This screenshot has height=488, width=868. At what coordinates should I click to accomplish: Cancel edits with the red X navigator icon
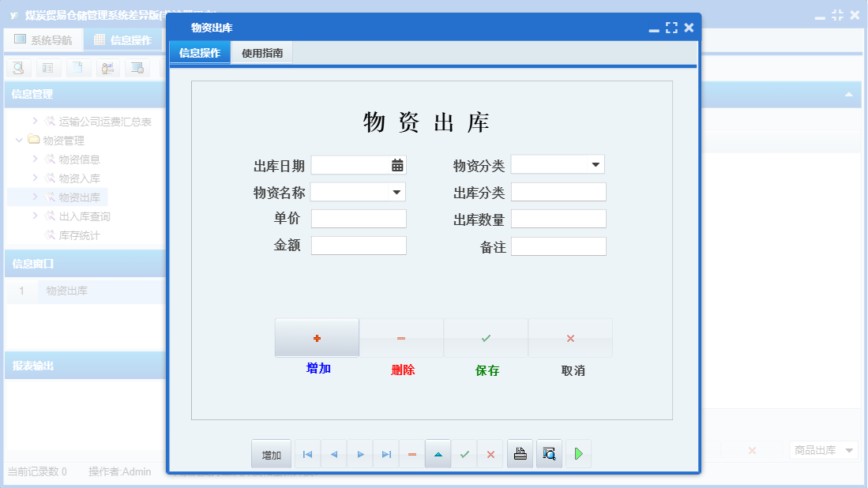tap(490, 453)
